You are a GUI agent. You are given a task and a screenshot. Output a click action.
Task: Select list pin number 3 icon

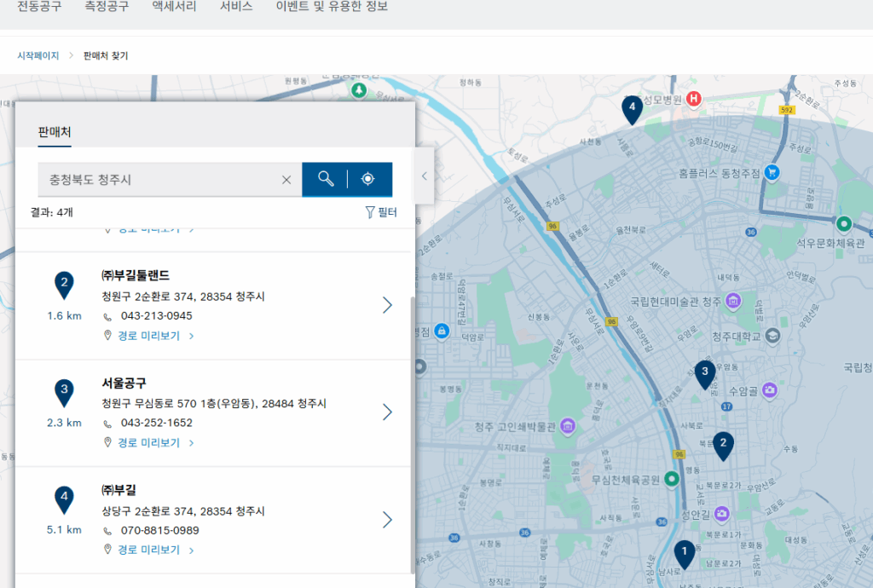64,392
